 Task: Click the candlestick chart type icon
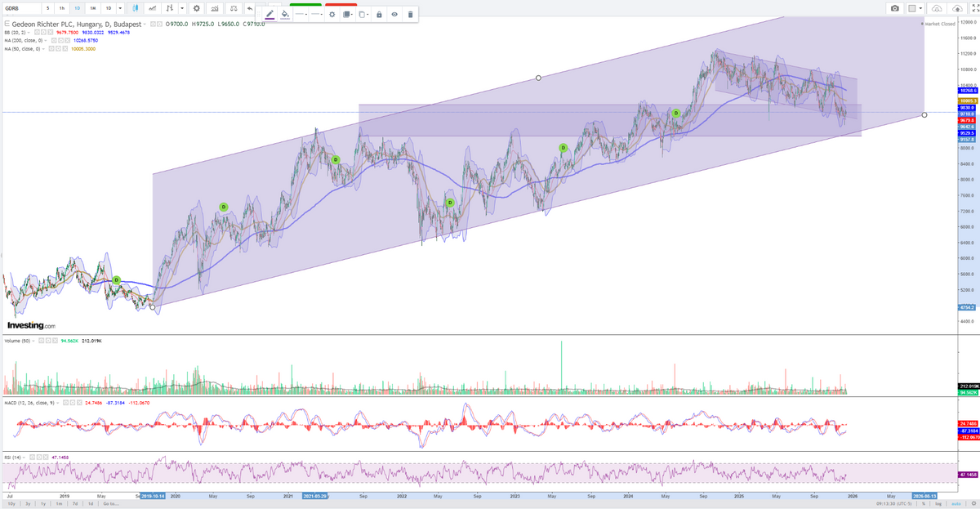(136, 8)
